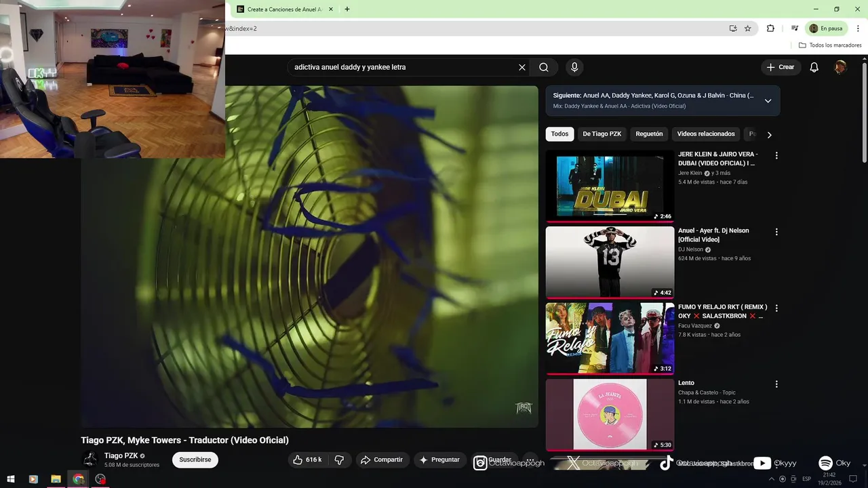Click the Crear button
Viewport: 868px width, 488px height.
click(781, 67)
